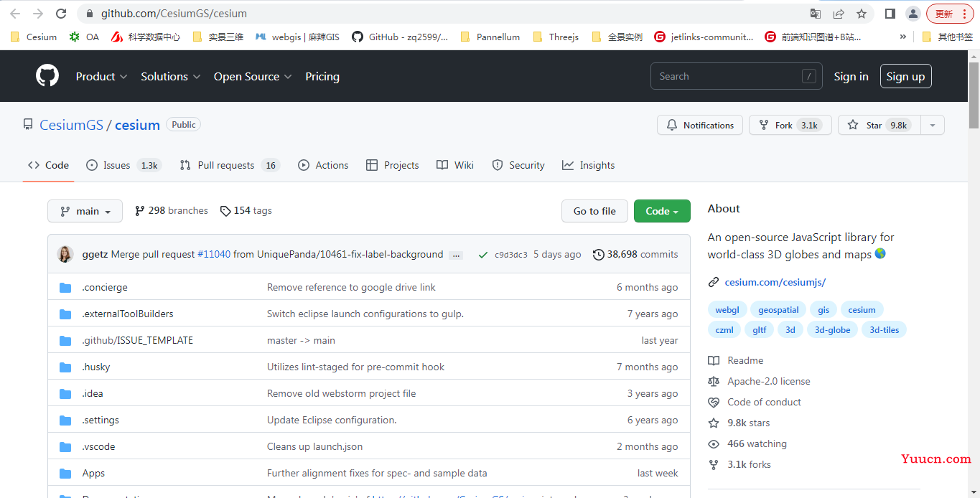
Task: Open cesium.com/cesiumjs/ website link
Action: coord(775,282)
